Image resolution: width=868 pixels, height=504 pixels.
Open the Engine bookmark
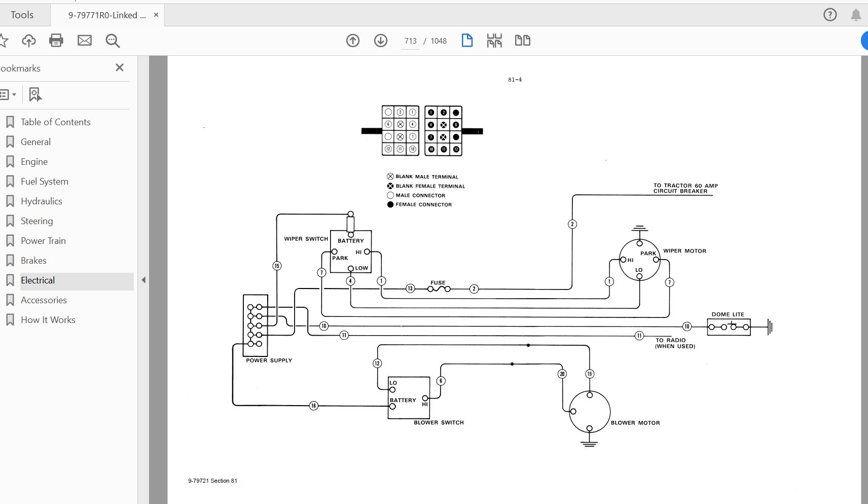(x=34, y=162)
